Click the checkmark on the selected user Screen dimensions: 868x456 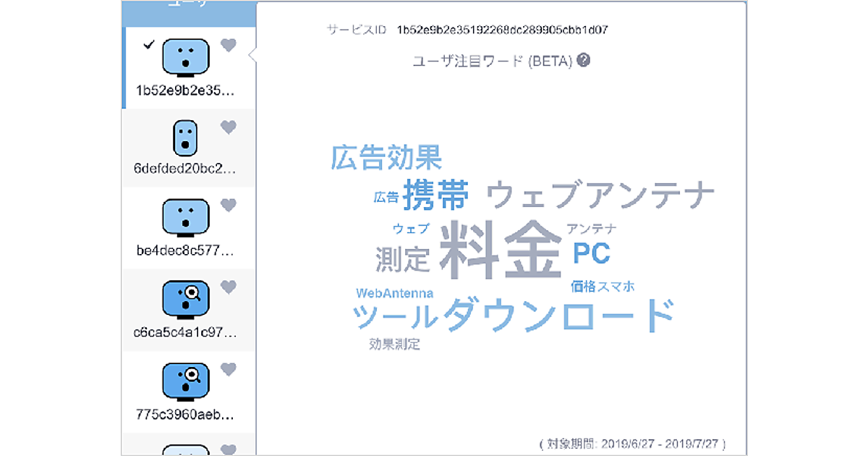click(150, 44)
